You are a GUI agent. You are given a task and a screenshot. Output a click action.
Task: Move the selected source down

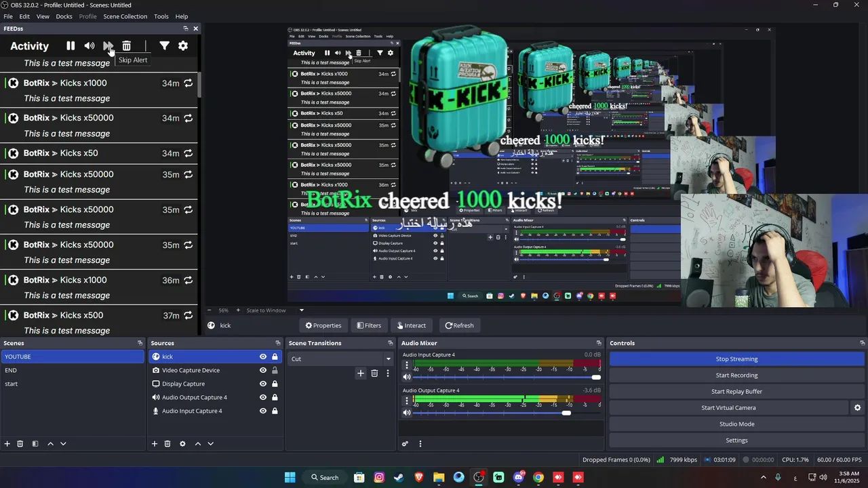tap(210, 444)
